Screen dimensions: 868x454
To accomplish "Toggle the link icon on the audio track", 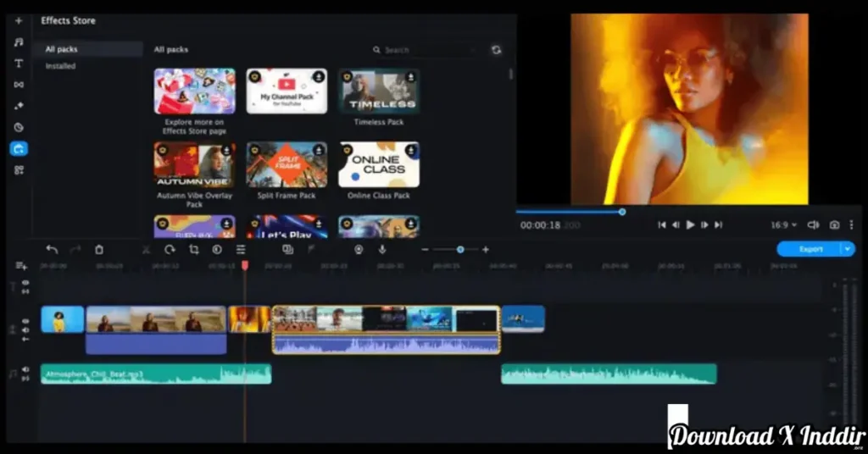I will 25,379.
